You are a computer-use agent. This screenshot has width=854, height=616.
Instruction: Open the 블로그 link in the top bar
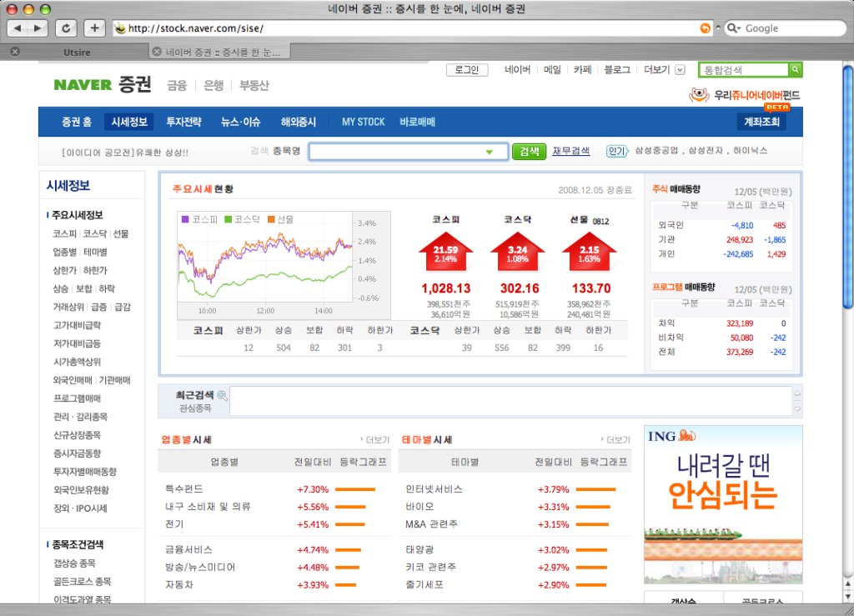617,70
